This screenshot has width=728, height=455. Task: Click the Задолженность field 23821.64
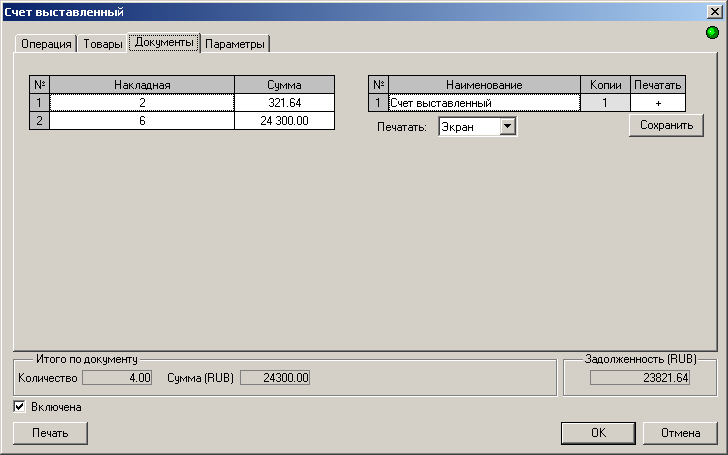(x=640, y=378)
